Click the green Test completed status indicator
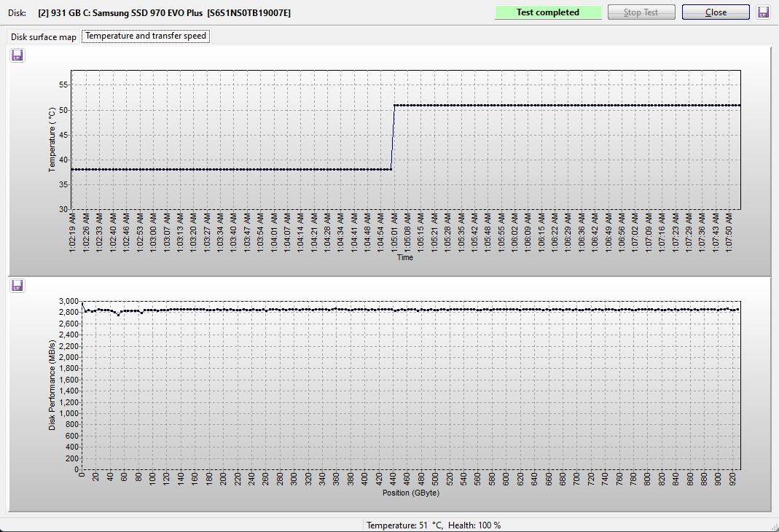The width and height of the screenshot is (779, 532). click(548, 12)
